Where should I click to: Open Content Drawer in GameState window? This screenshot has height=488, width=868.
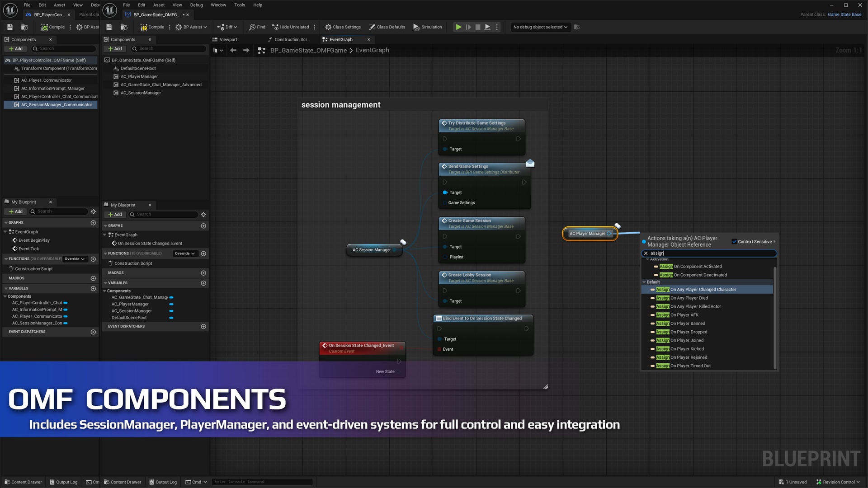[x=123, y=482]
